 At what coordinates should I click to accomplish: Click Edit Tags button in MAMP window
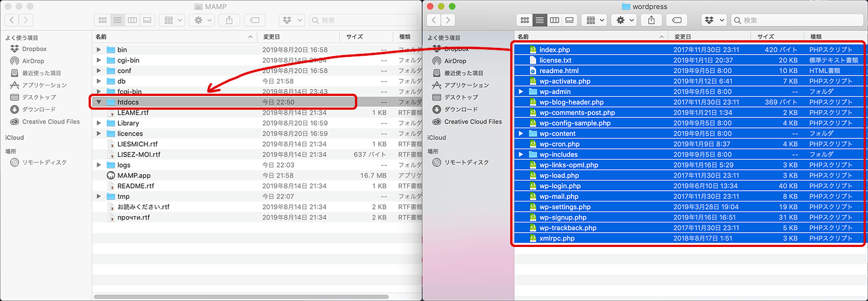coord(255,20)
